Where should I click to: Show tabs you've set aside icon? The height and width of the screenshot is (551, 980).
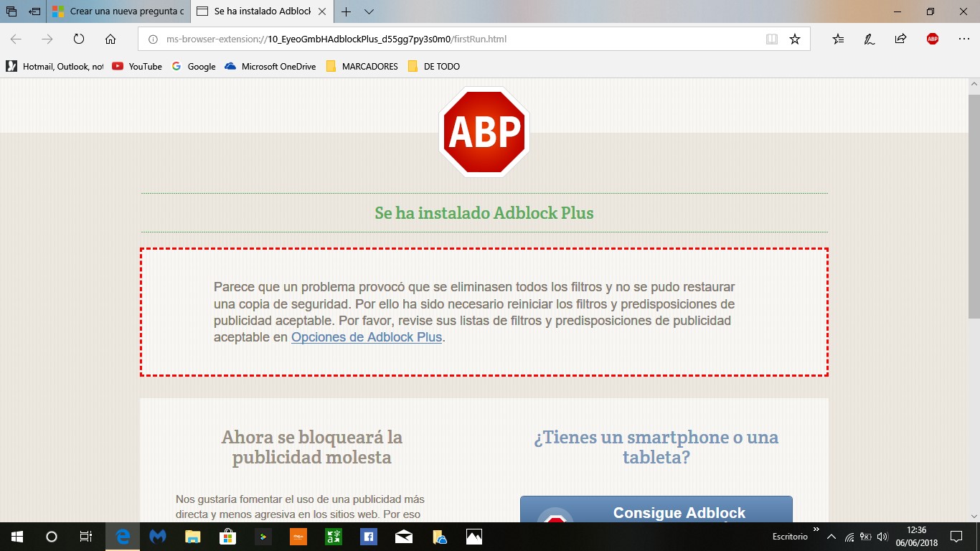point(11,11)
